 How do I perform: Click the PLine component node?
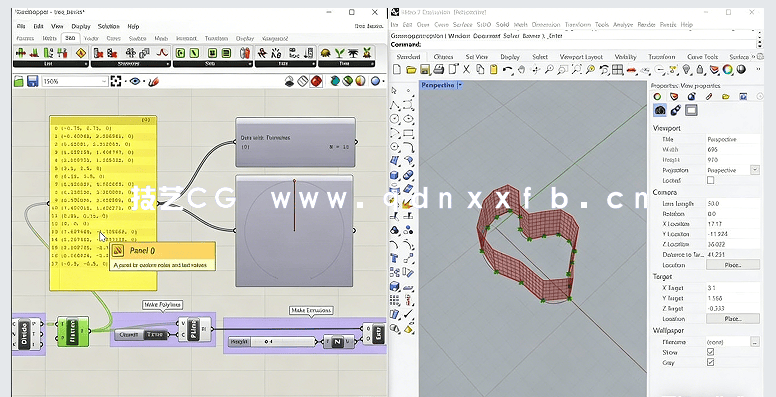194,330
